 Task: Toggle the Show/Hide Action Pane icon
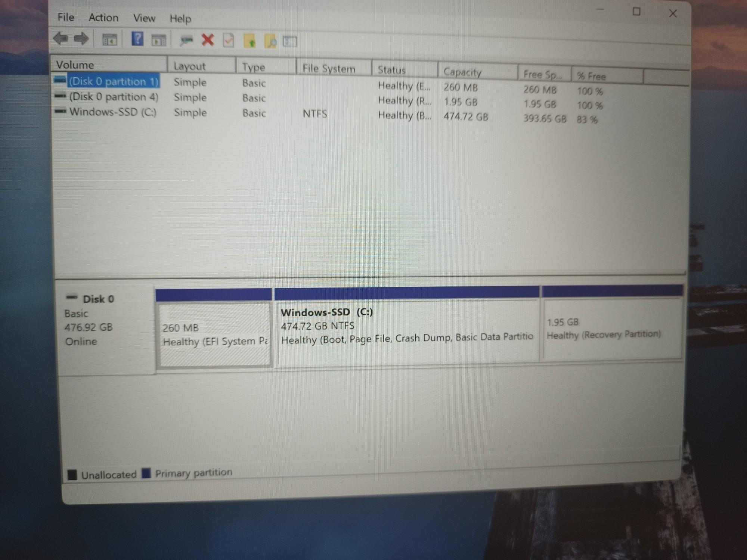(x=159, y=40)
